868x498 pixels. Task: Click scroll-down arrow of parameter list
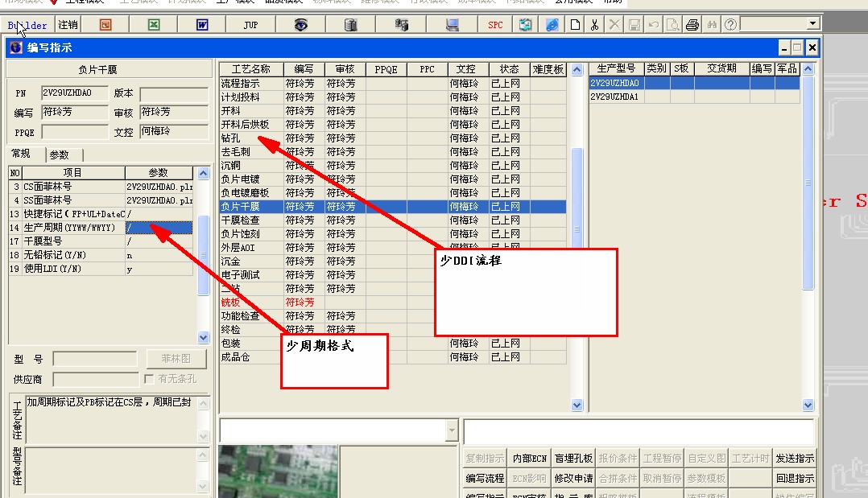click(x=203, y=338)
